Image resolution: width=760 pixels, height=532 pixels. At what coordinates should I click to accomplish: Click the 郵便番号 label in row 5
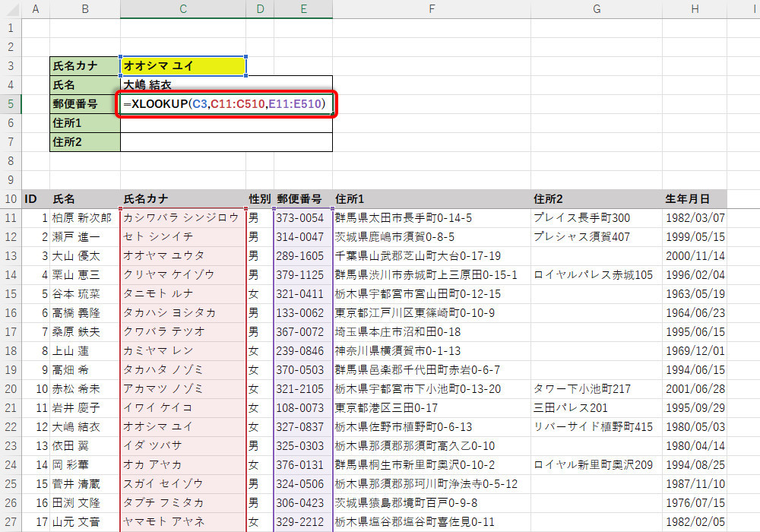tap(85, 104)
